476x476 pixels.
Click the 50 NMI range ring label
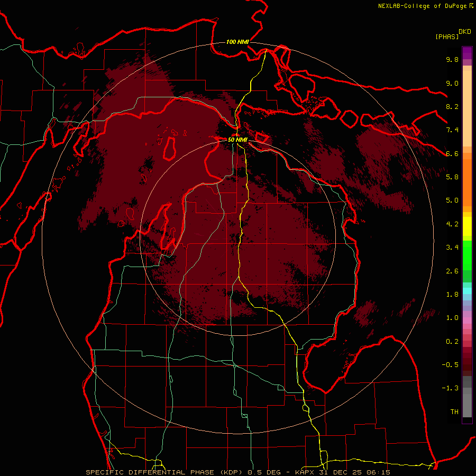pyautogui.click(x=237, y=140)
